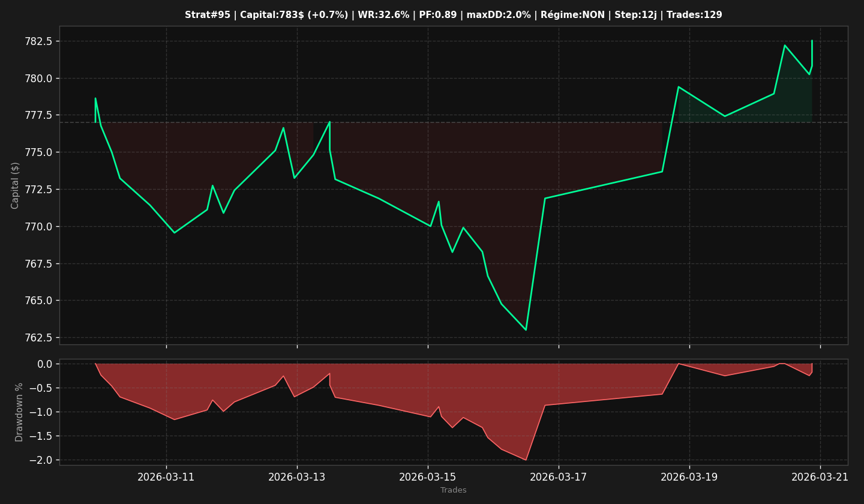The width and height of the screenshot is (864, 504).
Task: Click the 0.0 drawdown axis tick label
Action: click(x=46, y=364)
